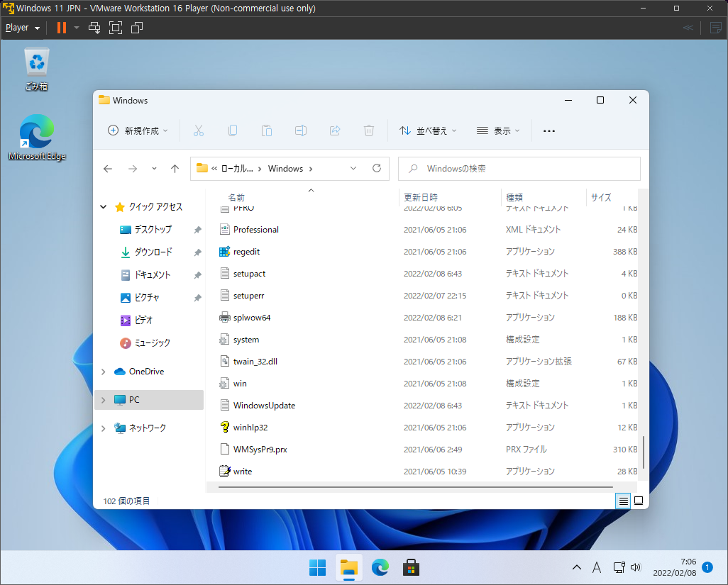Go forward with the right arrow
The height and width of the screenshot is (585, 728).
[133, 169]
